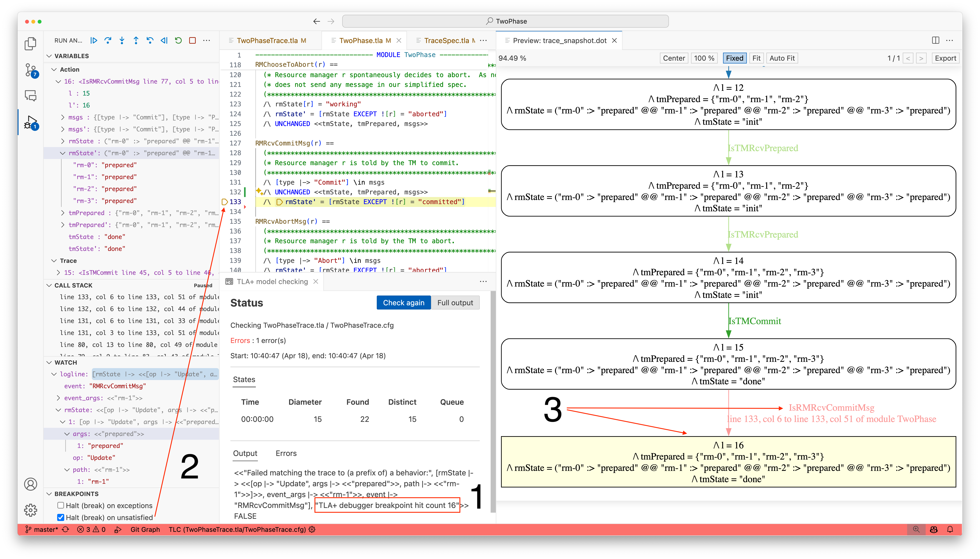Select the Preview: trace_snapshot.dot tab
Image resolution: width=980 pixels, height=559 pixels.
559,40
